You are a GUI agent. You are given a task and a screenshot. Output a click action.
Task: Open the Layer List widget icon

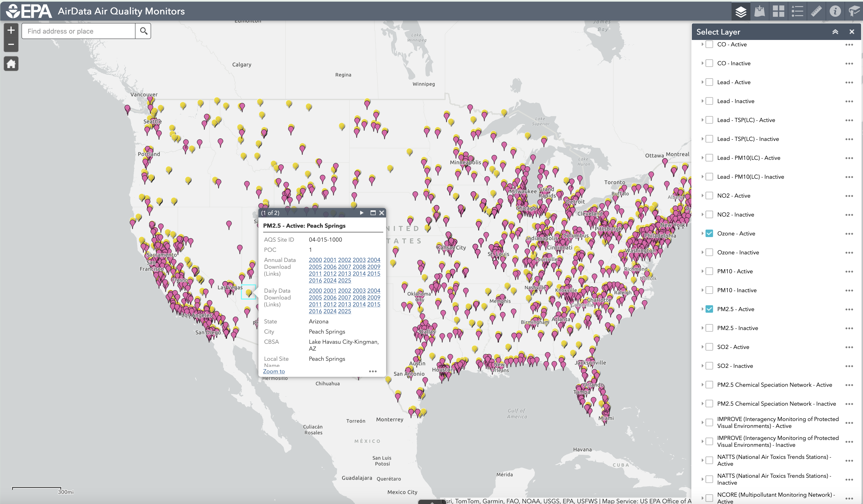pos(740,11)
